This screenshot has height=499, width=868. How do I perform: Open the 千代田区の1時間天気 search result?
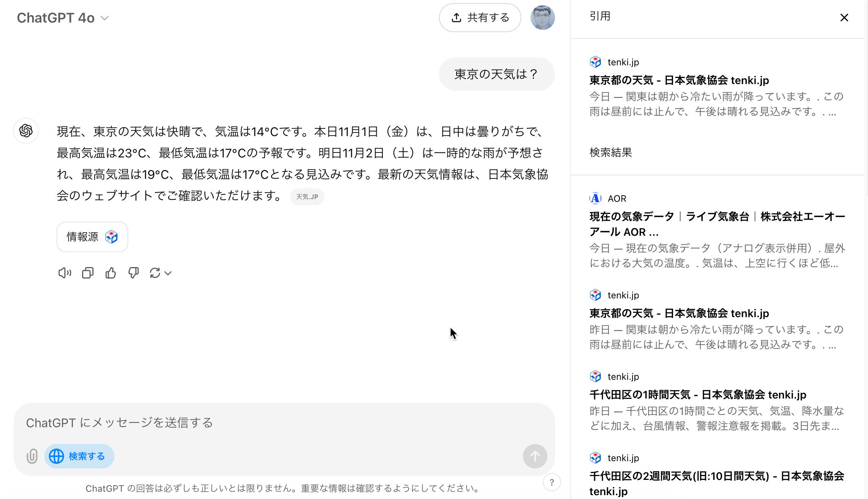pyautogui.click(x=698, y=394)
